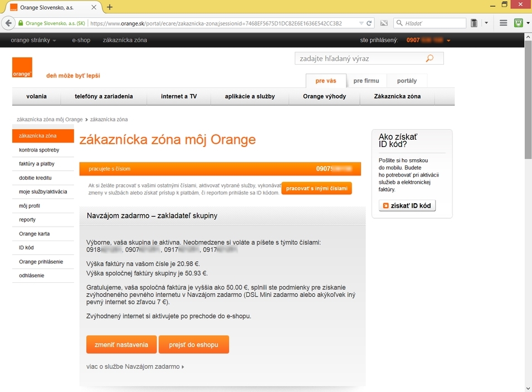Open ID kód in sidebar

pyautogui.click(x=43, y=248)
